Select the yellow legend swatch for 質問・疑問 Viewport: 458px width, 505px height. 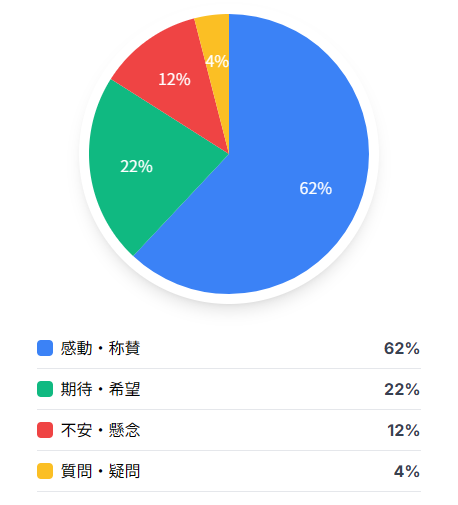tap(45, 471)
